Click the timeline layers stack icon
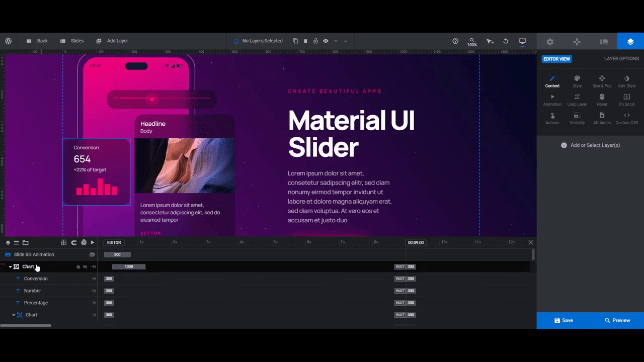This screenshot has height=362, width=644. (8, 242)
